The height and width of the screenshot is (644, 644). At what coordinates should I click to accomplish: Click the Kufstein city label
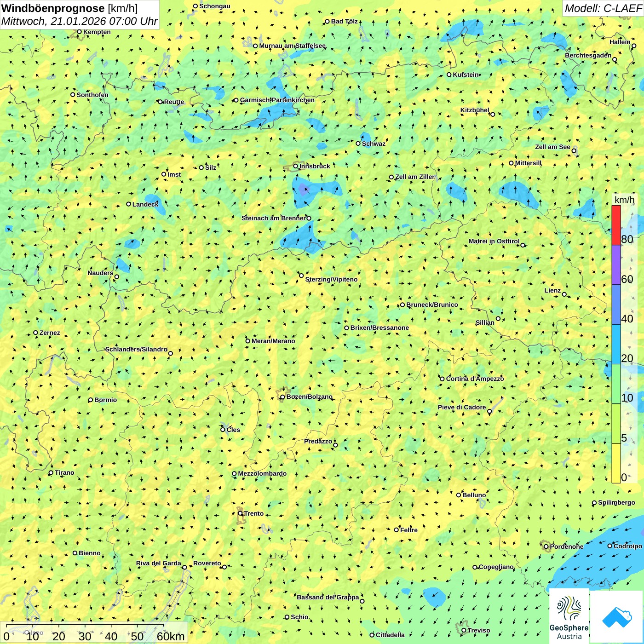[x=466, y=75]
